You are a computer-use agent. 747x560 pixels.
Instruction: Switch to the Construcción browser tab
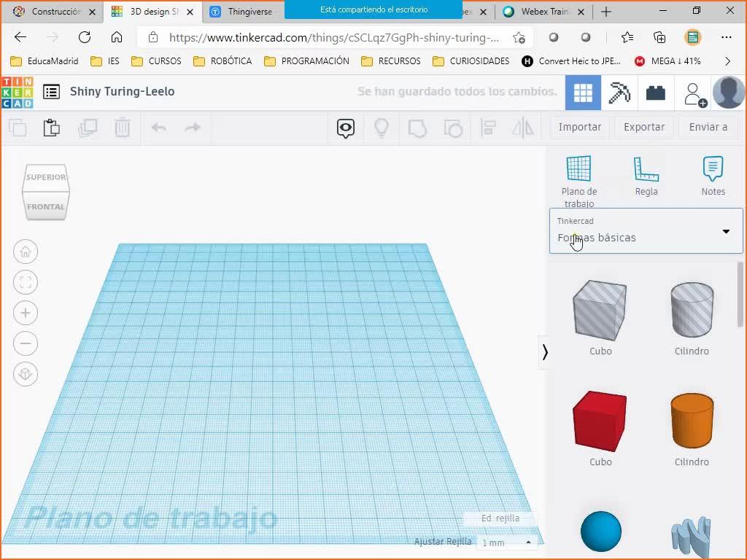53,12
